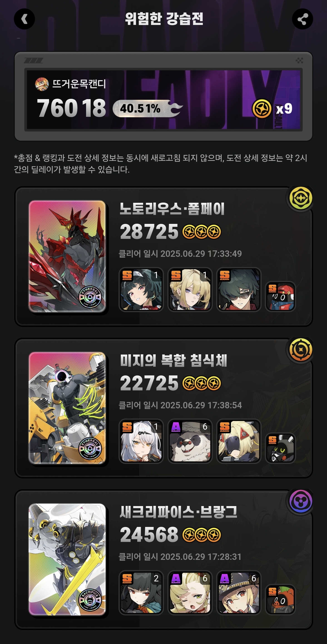327x644 pixels.
Task: Select the yellow element badge on 노토리우스·폼페이 card
Action: click(301, 198)
